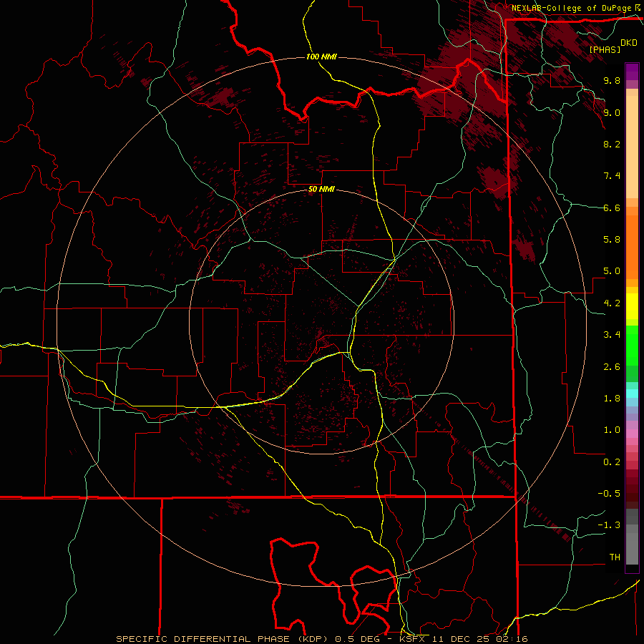Click the 6.6 scale value
Screen dimensions: 644x644
pyautogui.click(x=612, y=208)
